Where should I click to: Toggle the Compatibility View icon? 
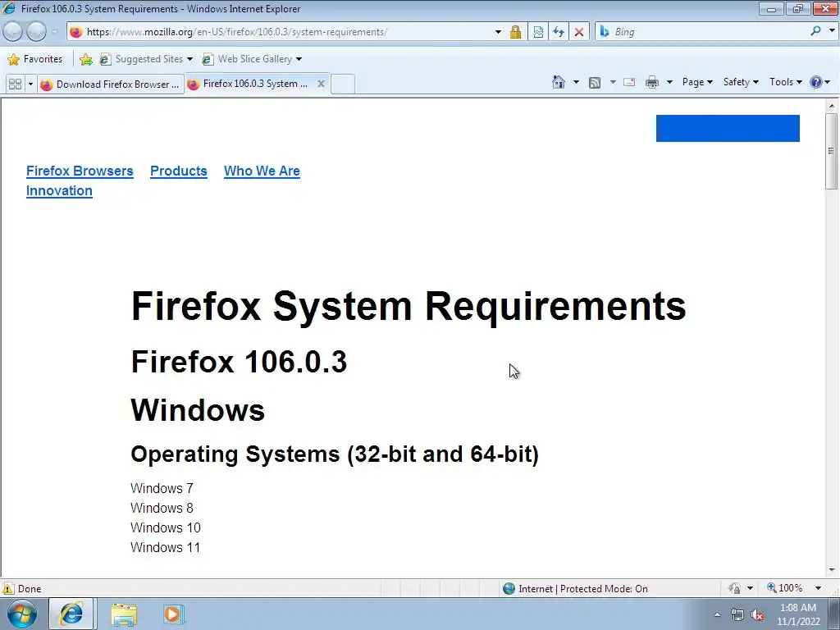pyautogui.click(x=538, y=32)
